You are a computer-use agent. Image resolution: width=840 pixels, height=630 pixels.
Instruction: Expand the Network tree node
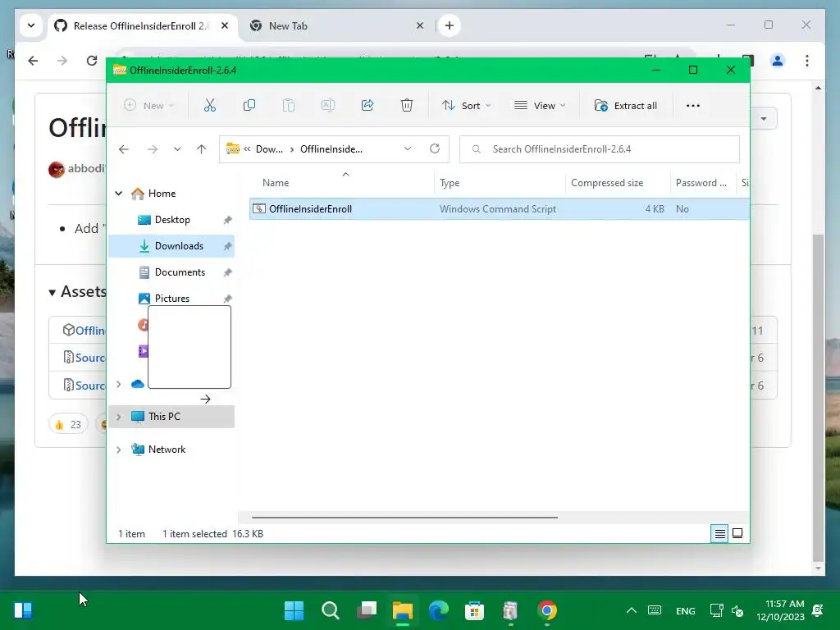(x=119, y=450)
